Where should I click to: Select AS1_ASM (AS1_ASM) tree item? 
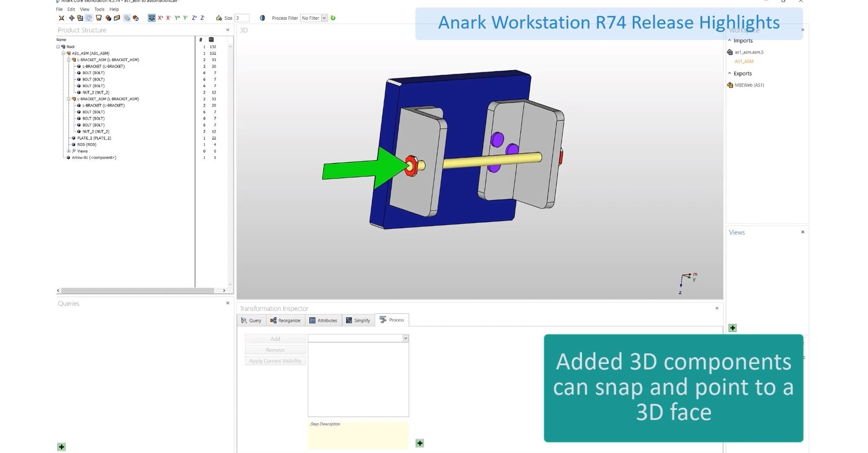point(91,53)
